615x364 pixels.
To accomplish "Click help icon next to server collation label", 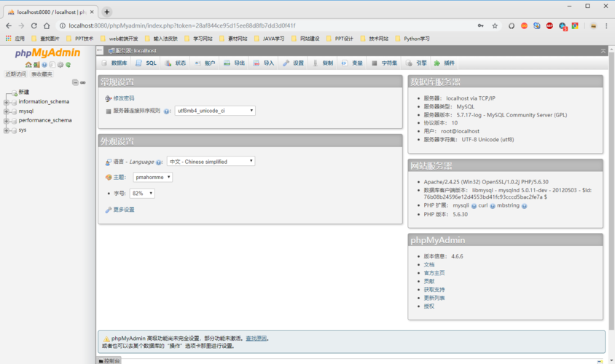I will [166, 111].
